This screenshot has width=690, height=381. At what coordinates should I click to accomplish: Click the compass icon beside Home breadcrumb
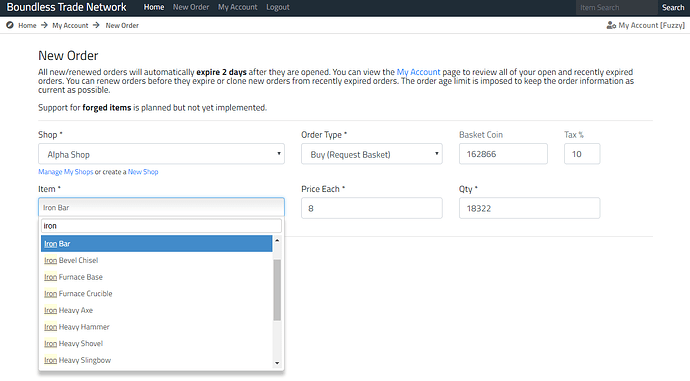click(10, 25)
